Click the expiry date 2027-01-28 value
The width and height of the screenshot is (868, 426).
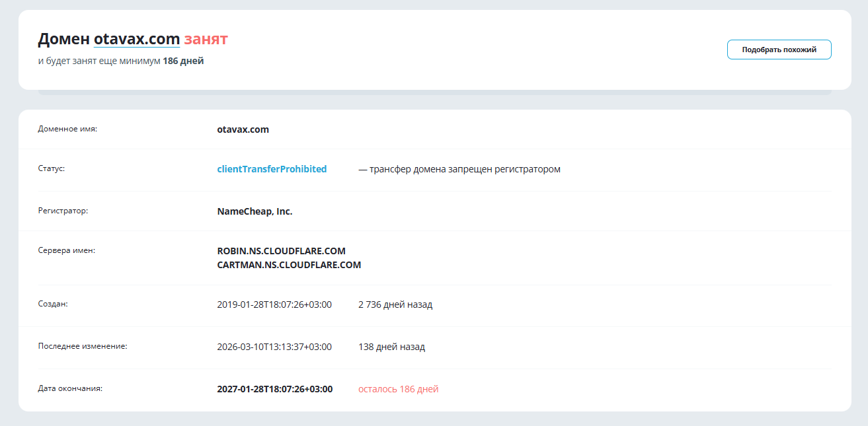click(275, 389)
